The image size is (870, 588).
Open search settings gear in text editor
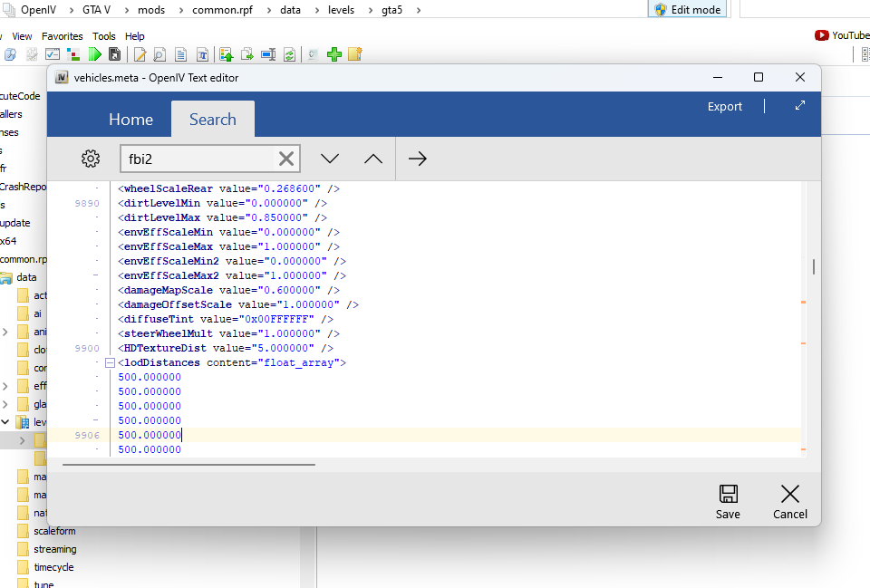[91, 159]
